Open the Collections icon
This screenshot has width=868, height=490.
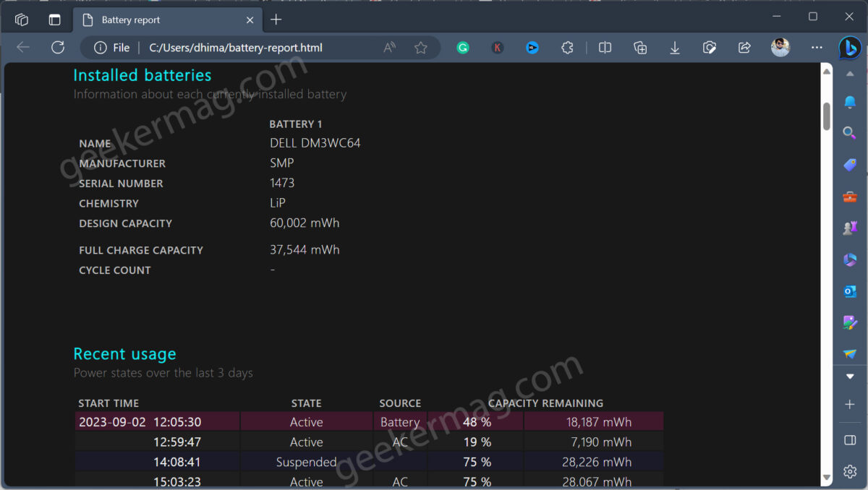(639, 47)
